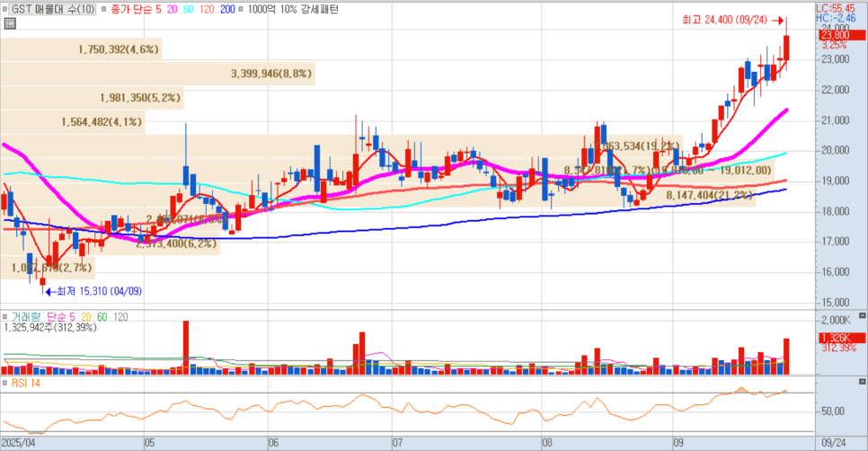Click the 05 month label on time axis
The image size is (868, 451).
coord(149,443)
